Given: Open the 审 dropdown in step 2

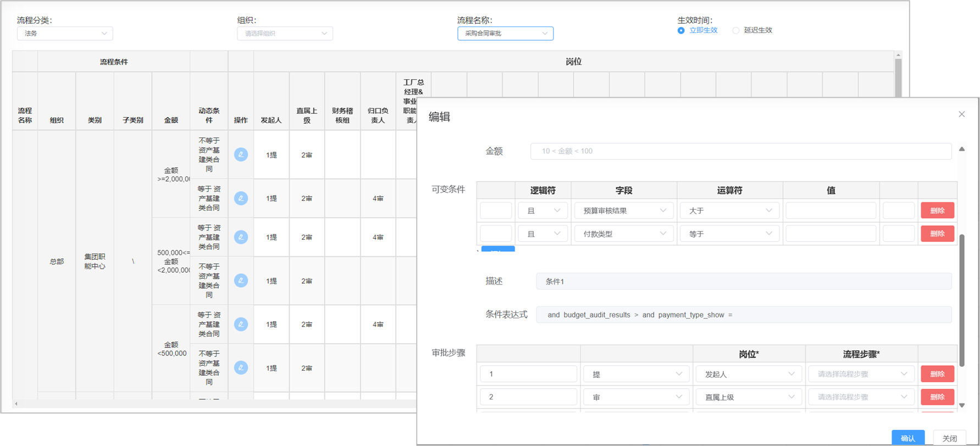Looking at the screenshot, I should tap(636, 397).
